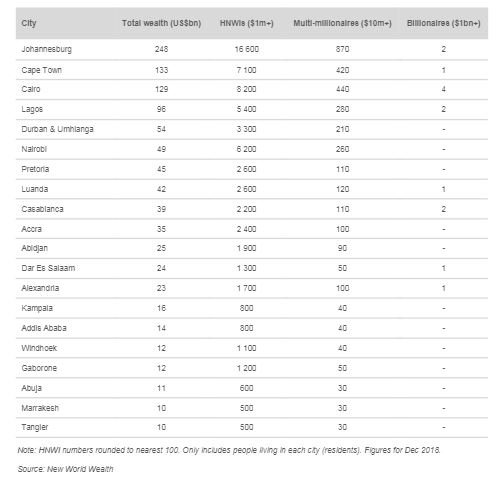Select the Billionaires ($1bn+) column header

[x=444, y=23]
